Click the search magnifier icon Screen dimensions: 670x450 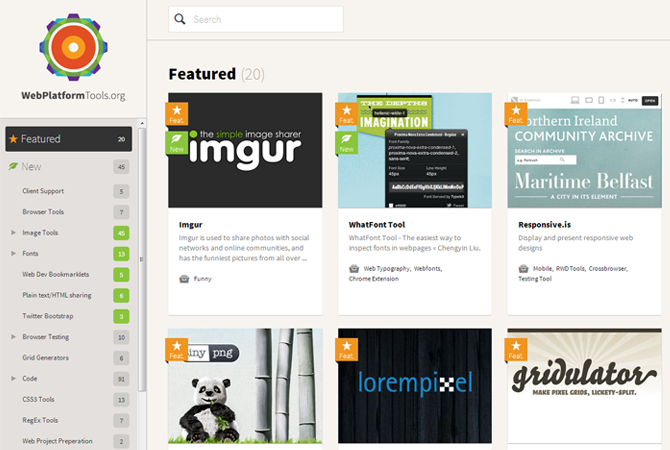(180, 19)
